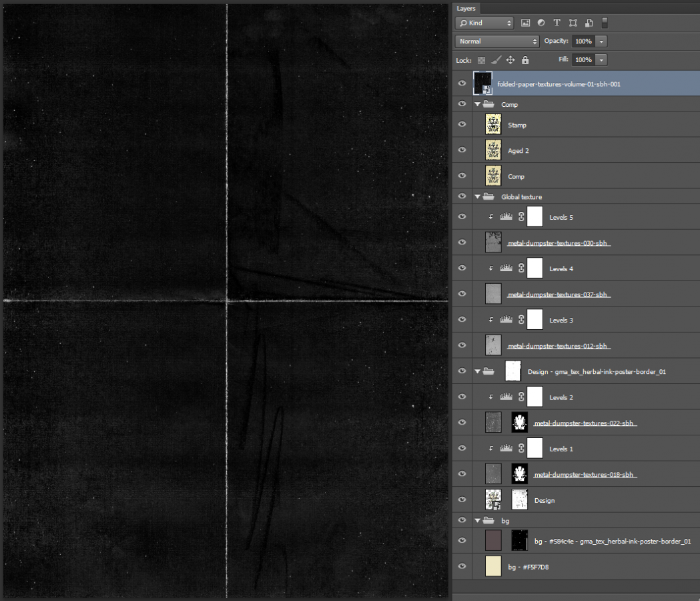Open the Kind filter dropdown
The image size is (700, 601).
coord(484,23)
